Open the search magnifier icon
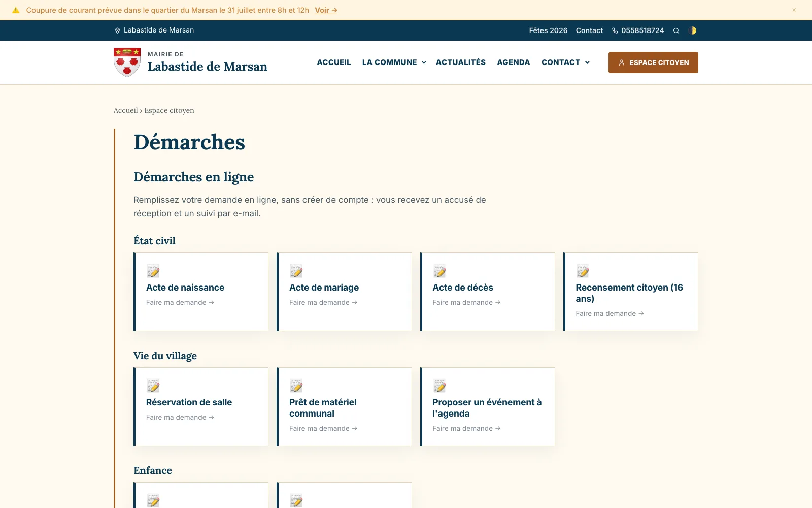Screen dimensions: 812x508 point(676,30)
